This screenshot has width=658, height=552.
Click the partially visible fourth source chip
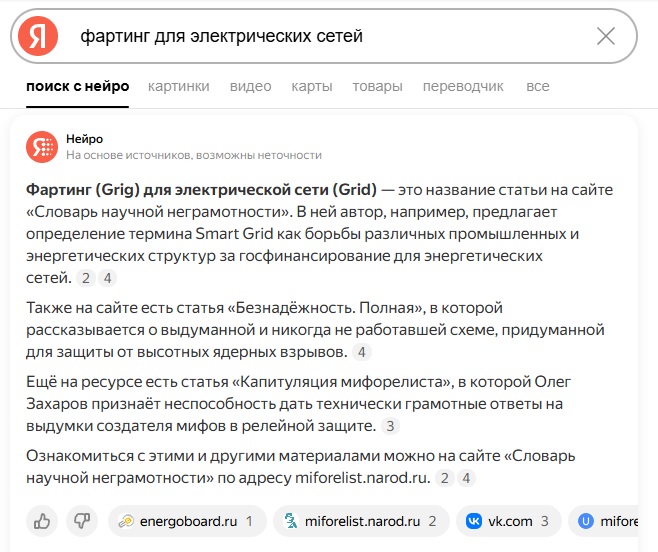[x=603, y=521]
